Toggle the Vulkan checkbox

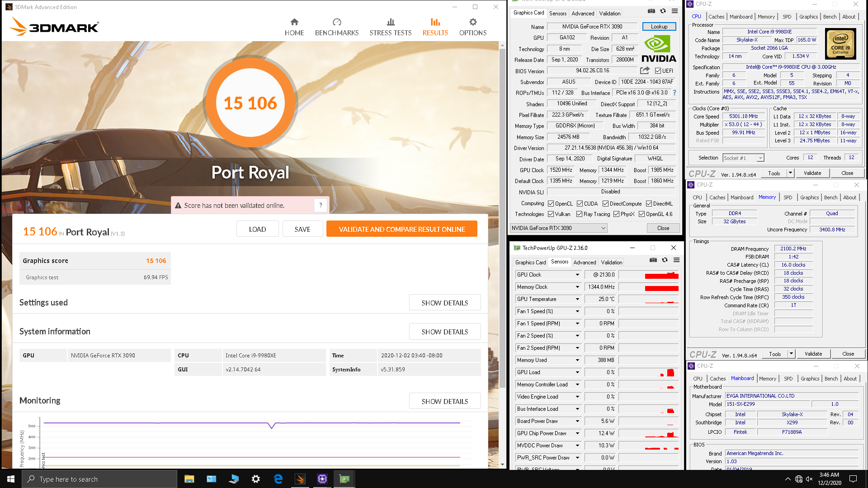[x=551, y=214]
